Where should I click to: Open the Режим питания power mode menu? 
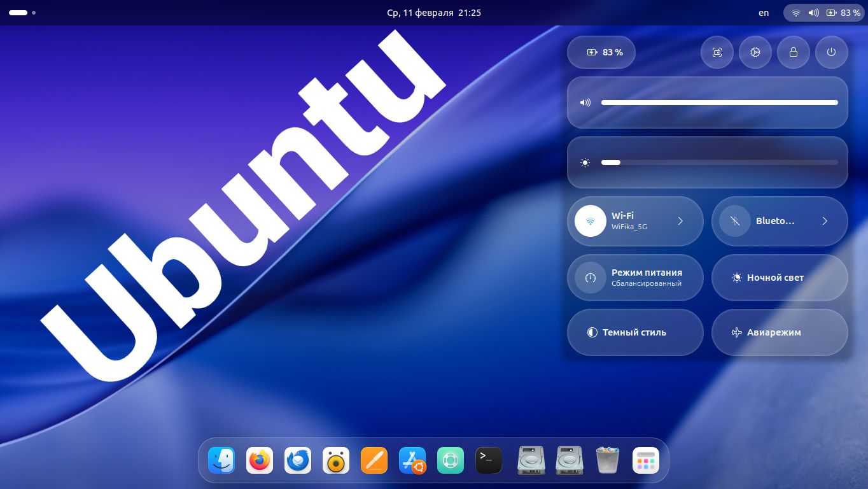(x=635, y=278)
